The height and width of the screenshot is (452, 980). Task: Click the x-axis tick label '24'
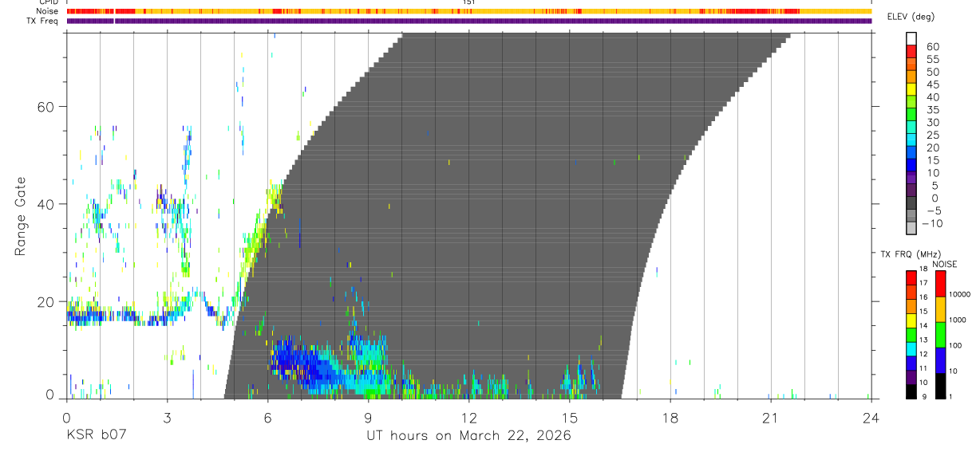point(871,418)
